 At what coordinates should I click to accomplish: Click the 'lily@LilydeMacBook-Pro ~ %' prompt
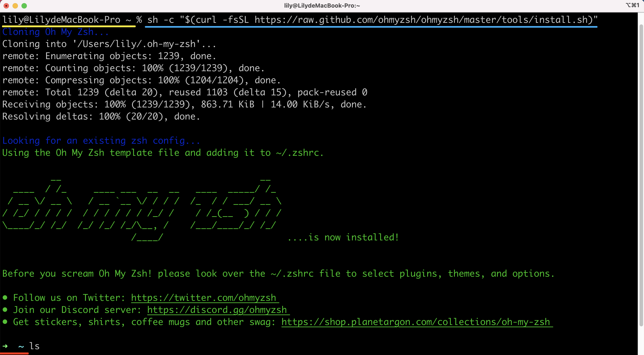click(72, 20)
